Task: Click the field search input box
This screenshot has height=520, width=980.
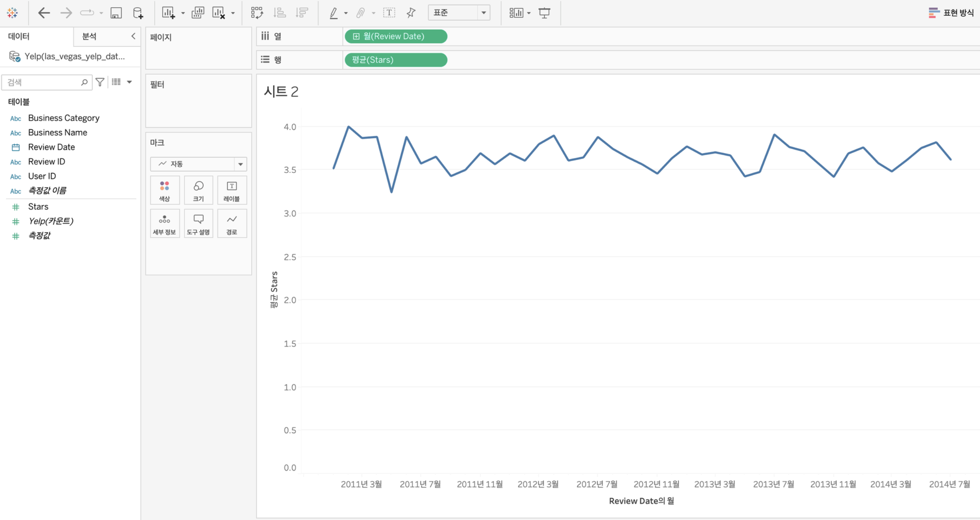Action: pyautogui.click(x=43, y=82)
